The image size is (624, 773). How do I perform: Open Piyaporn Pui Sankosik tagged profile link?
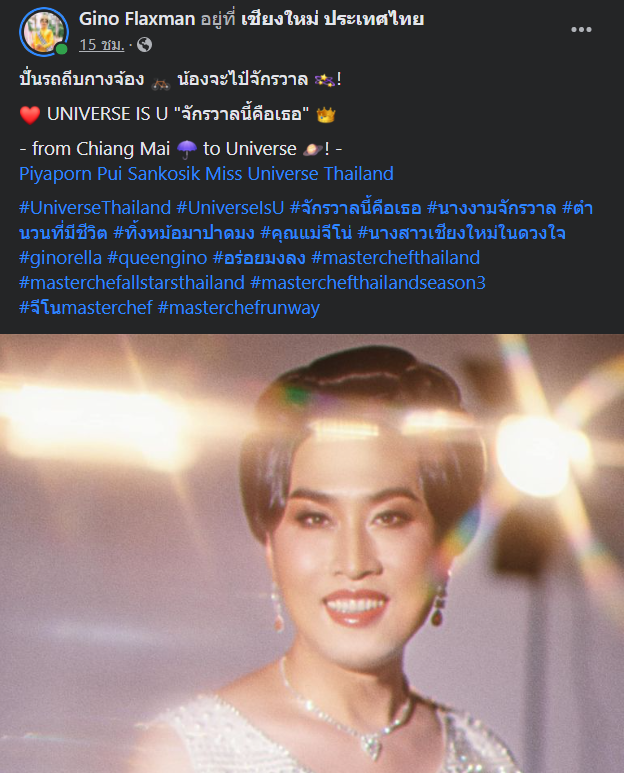[x=206, y=174]
